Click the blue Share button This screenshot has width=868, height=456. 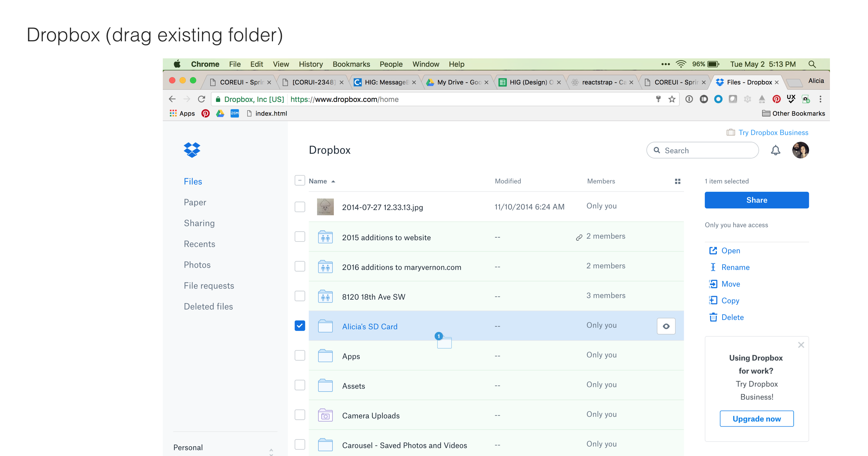coord(757,200)
